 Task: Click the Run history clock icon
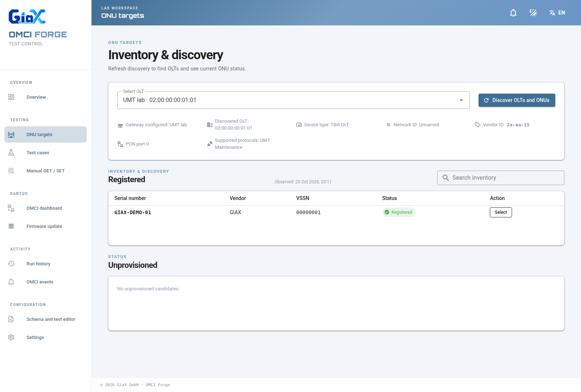click(x=11, y=264)
